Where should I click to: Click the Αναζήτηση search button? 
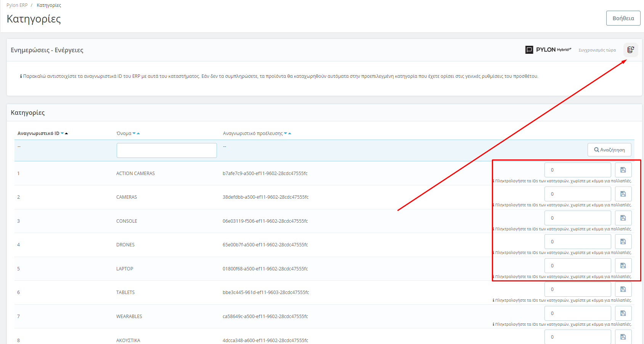coord(609,150)
